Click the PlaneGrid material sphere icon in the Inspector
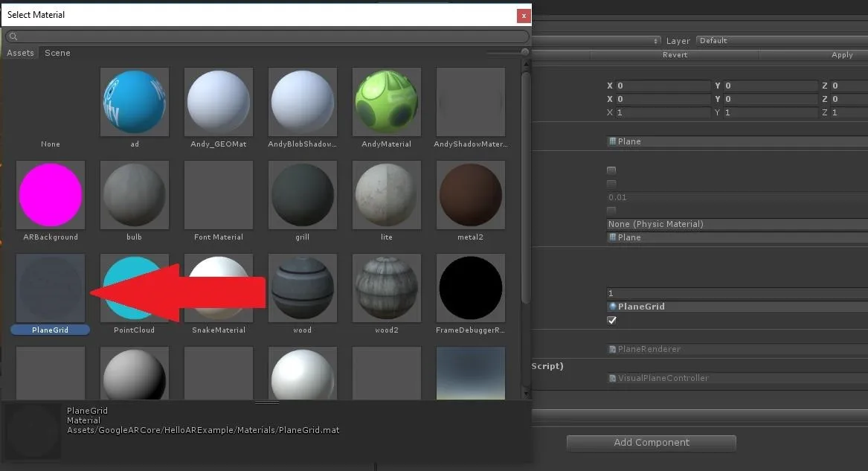The height and width of the screenshot is (471, 868). [x=612, y=307]
